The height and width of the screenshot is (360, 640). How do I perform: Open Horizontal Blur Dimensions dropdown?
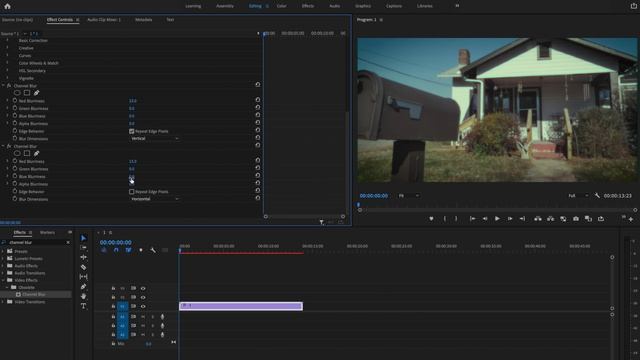pos(154,199)
